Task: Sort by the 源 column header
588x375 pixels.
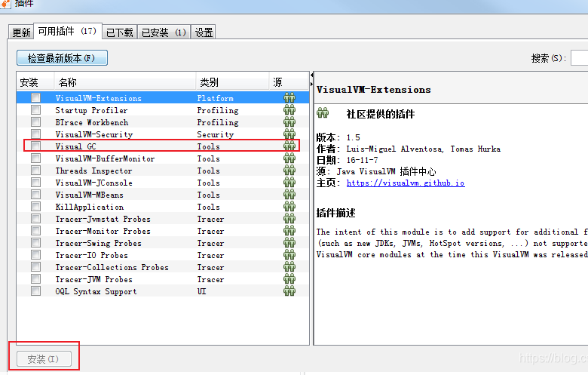Action: click(289, 81)
